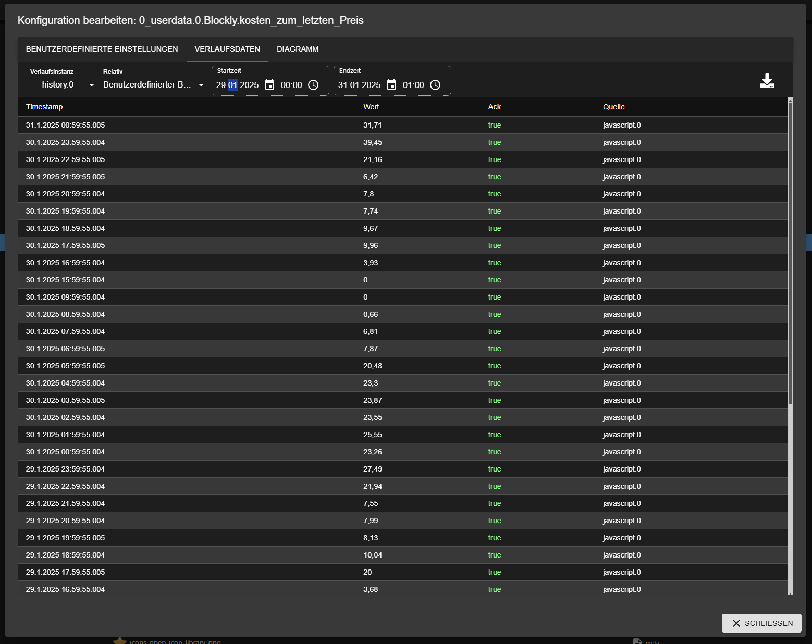
Task: Click the scrollbar up arrow in table
Action: pos(790,100)
